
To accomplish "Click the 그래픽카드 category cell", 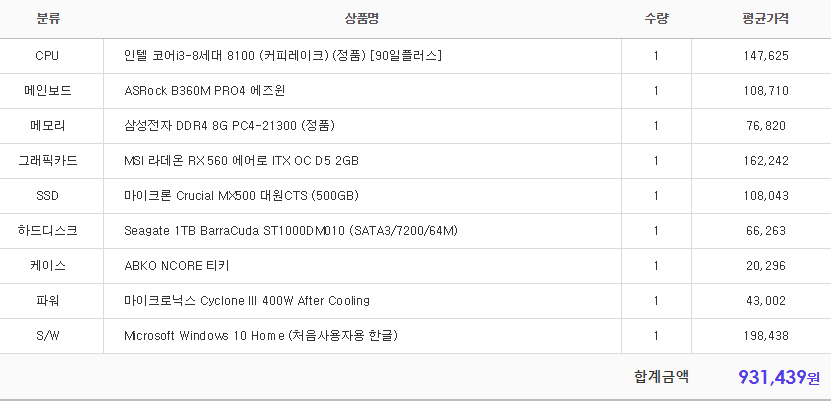I will 47,161.
